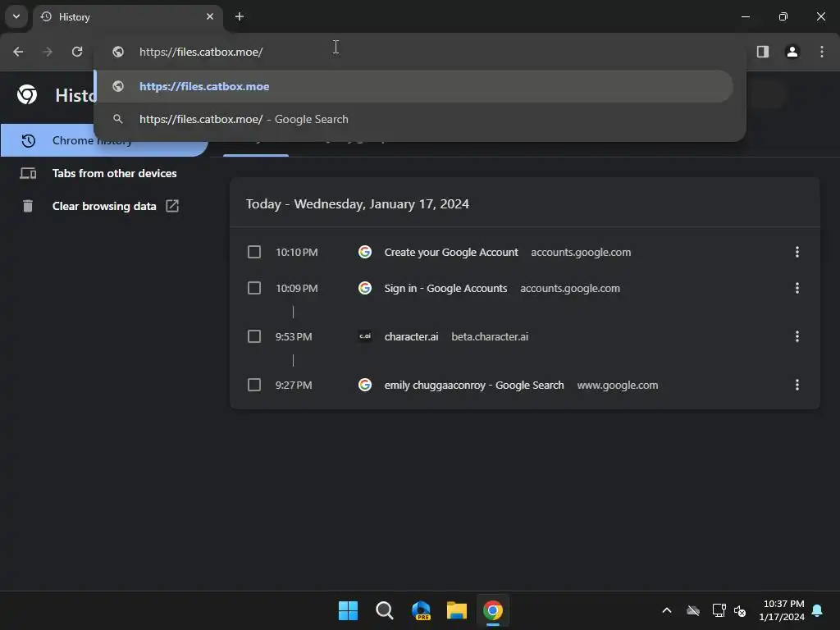
Task: Click accounts.google.com beside Create your Google Account
Action: [x=581, y=253]
